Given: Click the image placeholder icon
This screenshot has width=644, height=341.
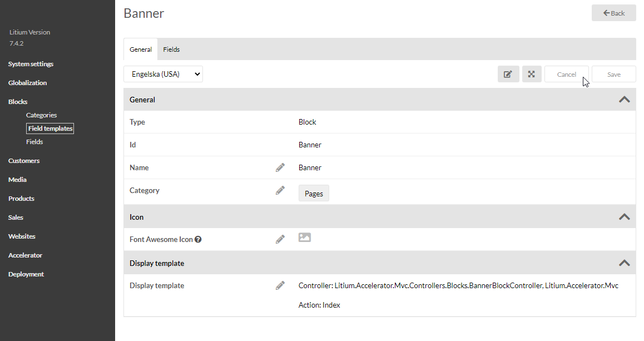Looking at the screenshot, I should (x=305, y=238).
